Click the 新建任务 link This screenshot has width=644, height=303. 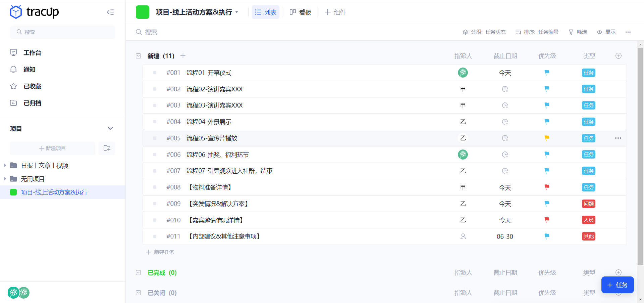tap(160, 252)
